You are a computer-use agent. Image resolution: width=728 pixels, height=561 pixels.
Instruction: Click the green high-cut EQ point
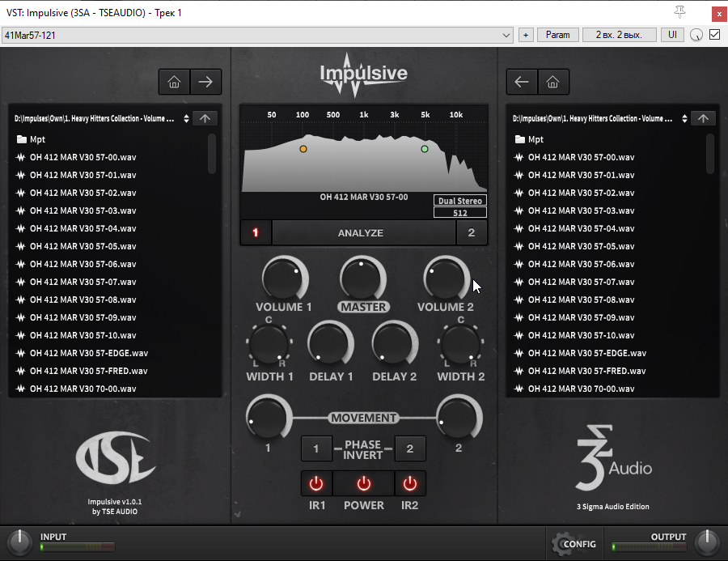pyautogui.click(x=425, y=149)
